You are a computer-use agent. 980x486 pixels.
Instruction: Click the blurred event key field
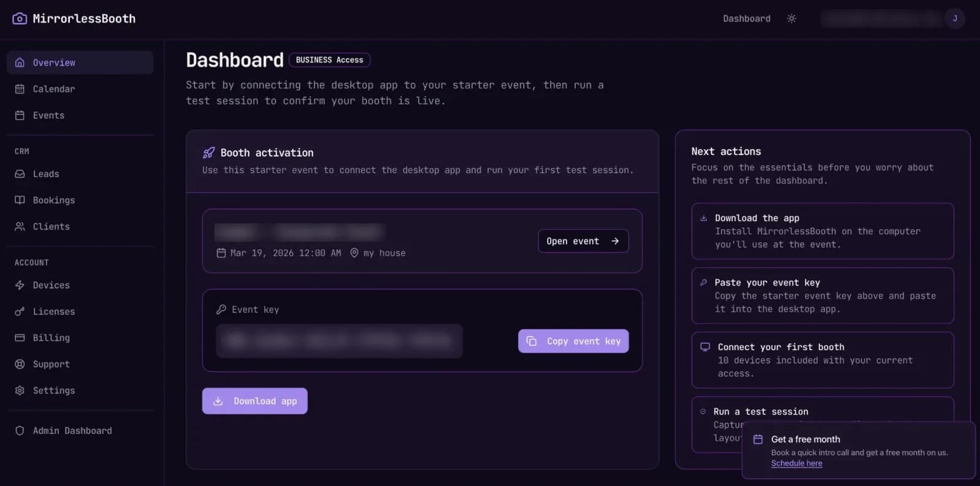click(x=339, y=341)
